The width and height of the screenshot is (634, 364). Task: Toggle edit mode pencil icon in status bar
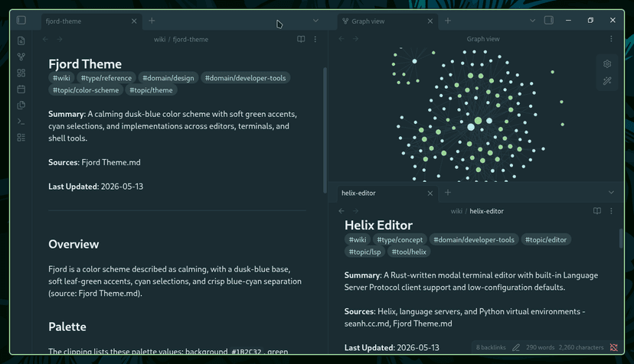(x=516, y=347)
